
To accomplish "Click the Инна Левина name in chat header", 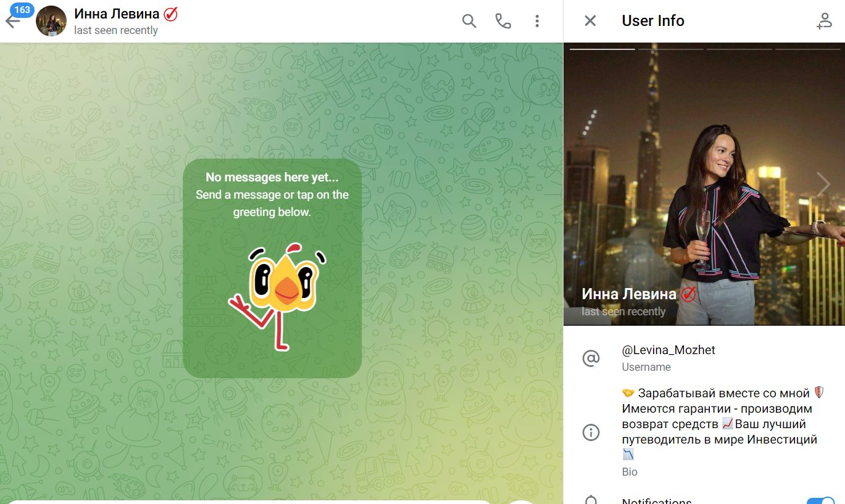I will coord(117,14).
